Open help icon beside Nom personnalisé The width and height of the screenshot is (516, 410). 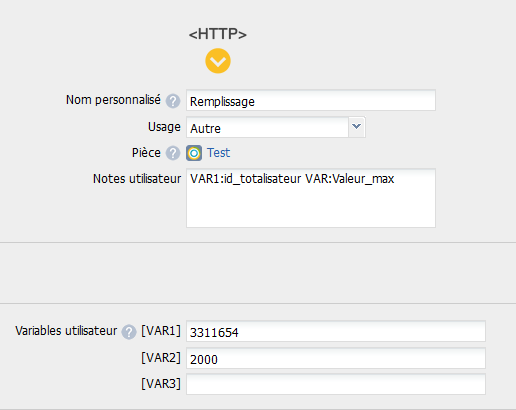coord(173,101)
